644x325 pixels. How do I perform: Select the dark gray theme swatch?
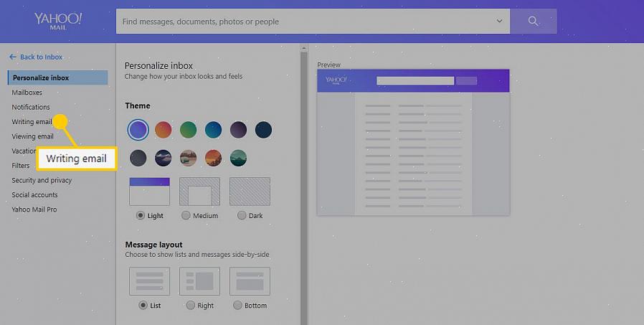tap(138, 158)
